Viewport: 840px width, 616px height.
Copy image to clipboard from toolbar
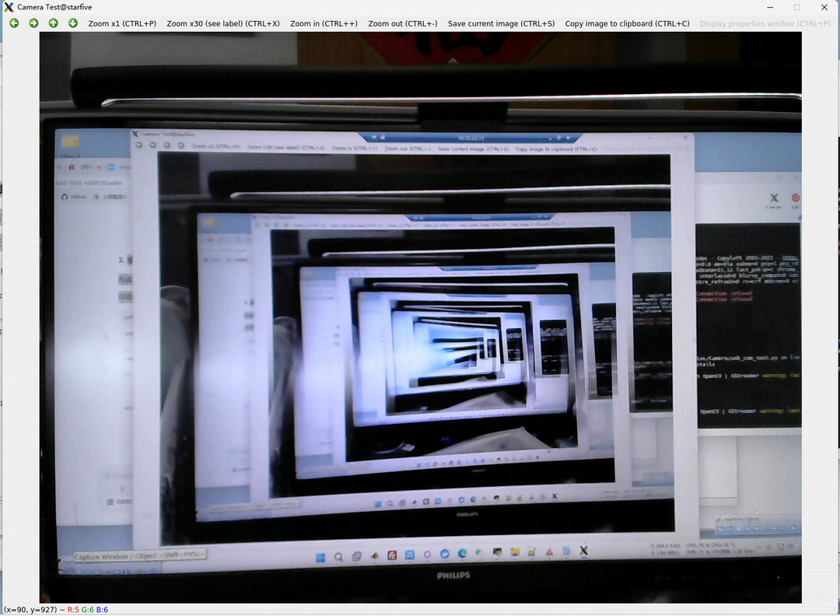point(627,23)
